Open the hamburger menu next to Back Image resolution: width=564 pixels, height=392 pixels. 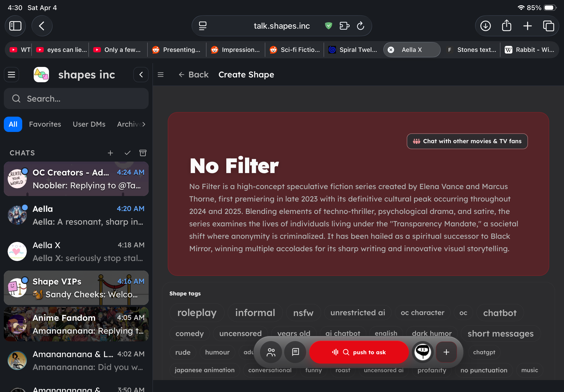161,75
